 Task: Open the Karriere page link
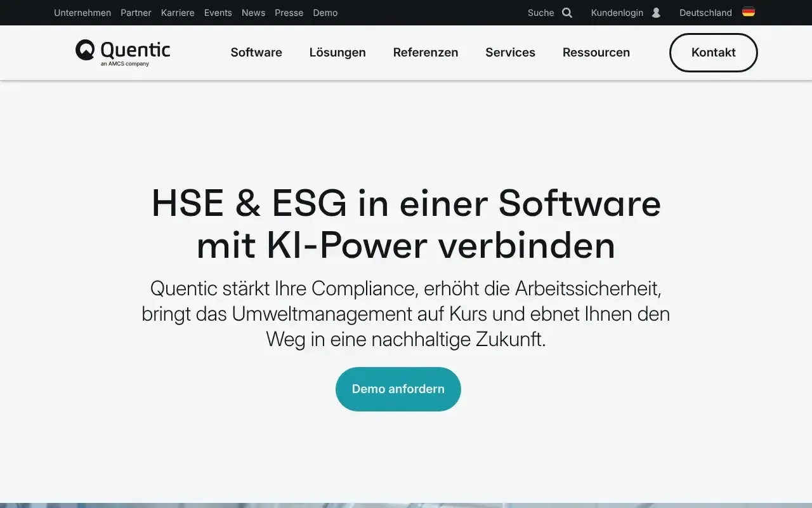178,13
